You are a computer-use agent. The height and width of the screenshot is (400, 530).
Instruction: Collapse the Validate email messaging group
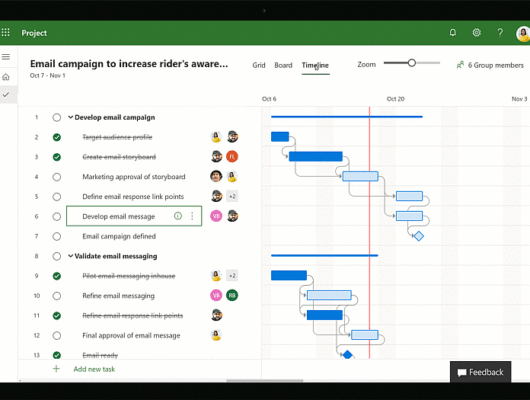(70, 256)
